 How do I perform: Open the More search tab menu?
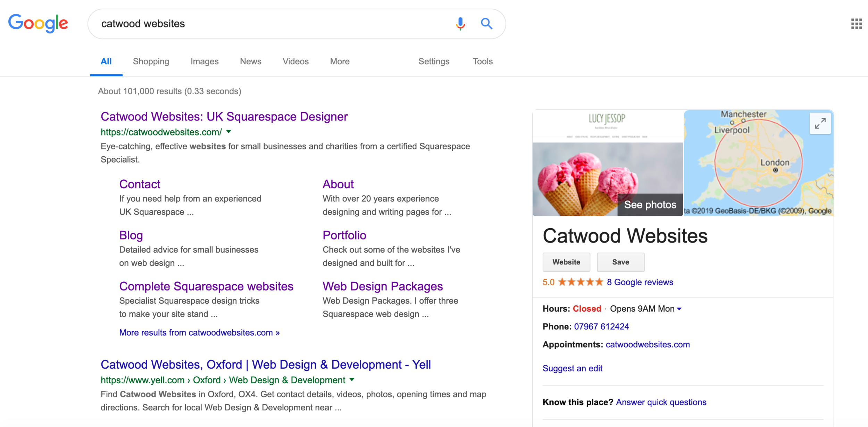(x=340, y=61)
